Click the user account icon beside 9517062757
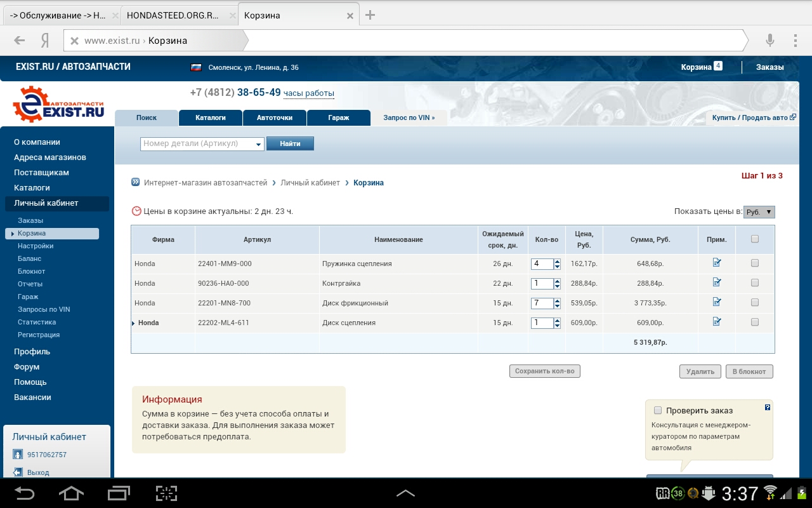Viewport: 812px width, 508px height. [x=18, y=455]
